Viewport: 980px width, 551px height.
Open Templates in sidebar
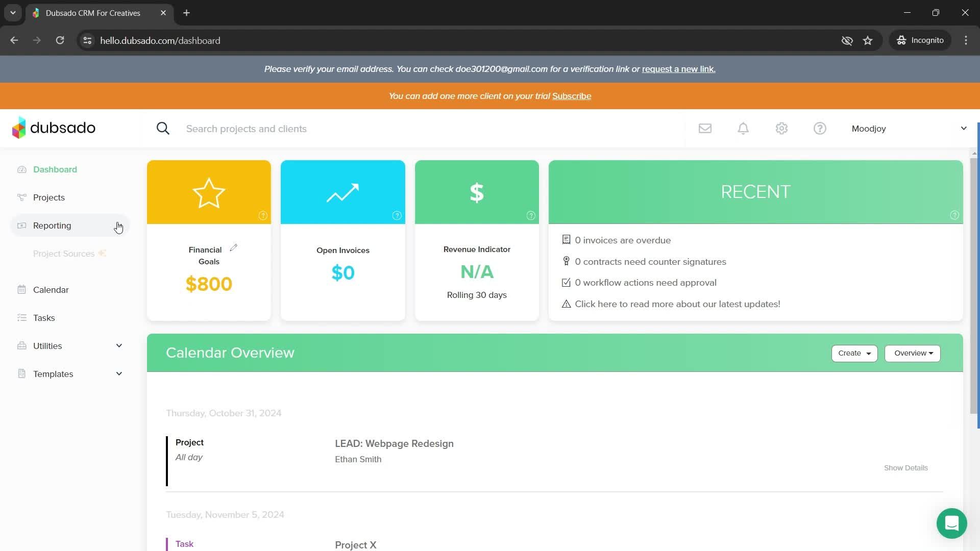pyautogui.click(x=53, y=374)
